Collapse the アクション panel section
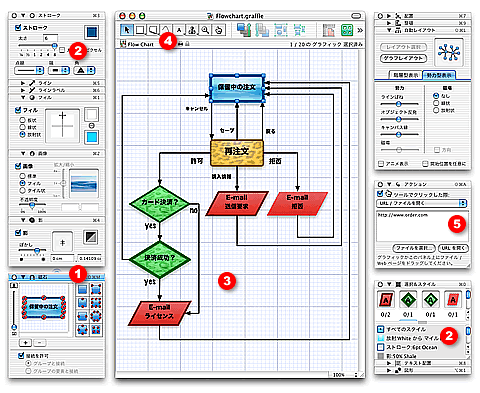480x393 pixels. [x=389, y=184]
